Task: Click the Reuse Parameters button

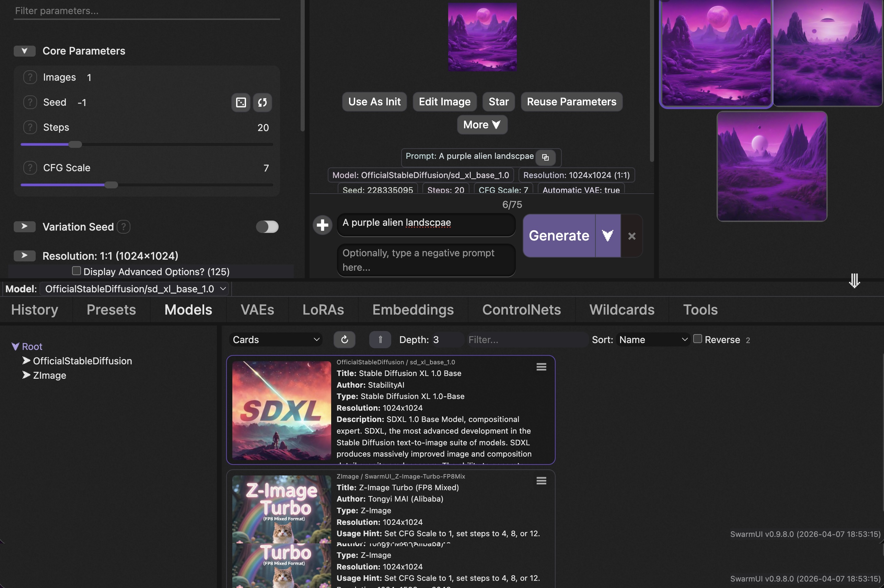Action: [x=571, y=102]
